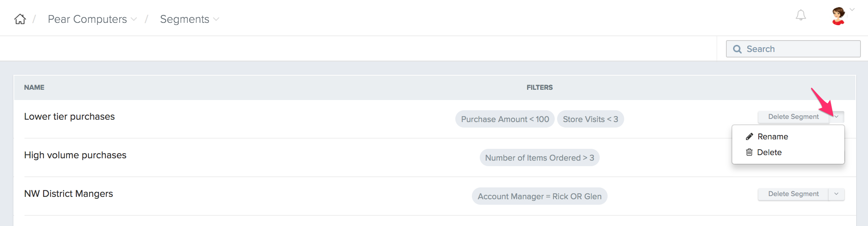Open the notifications bell

[x=801, y=16]
